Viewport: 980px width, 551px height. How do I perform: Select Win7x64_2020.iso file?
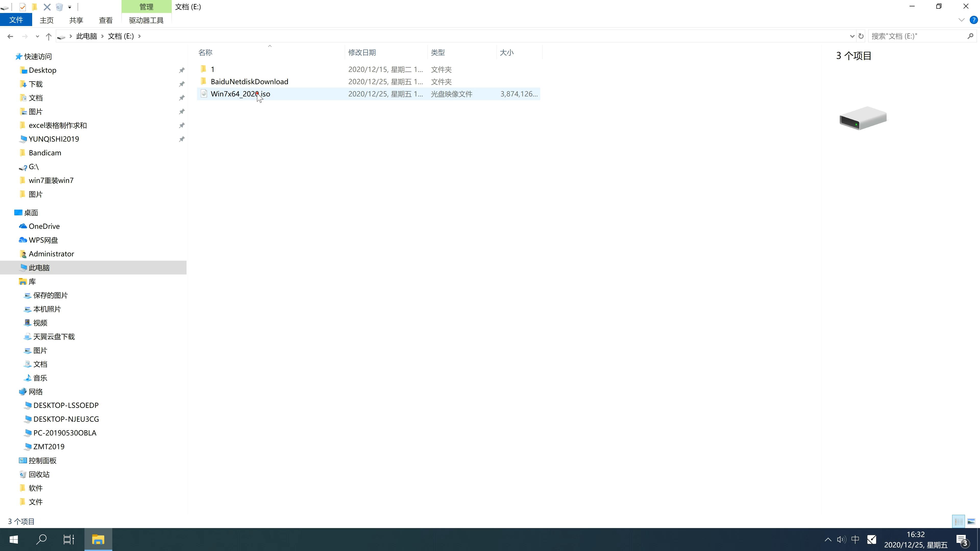[240, 94]
